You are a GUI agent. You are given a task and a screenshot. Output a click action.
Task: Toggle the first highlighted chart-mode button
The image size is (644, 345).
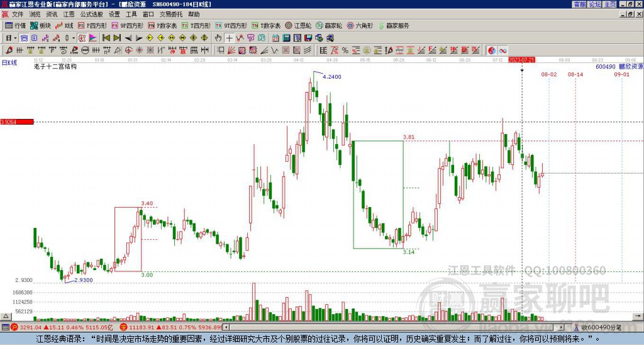pyautogui.click(x=25, y=38)
